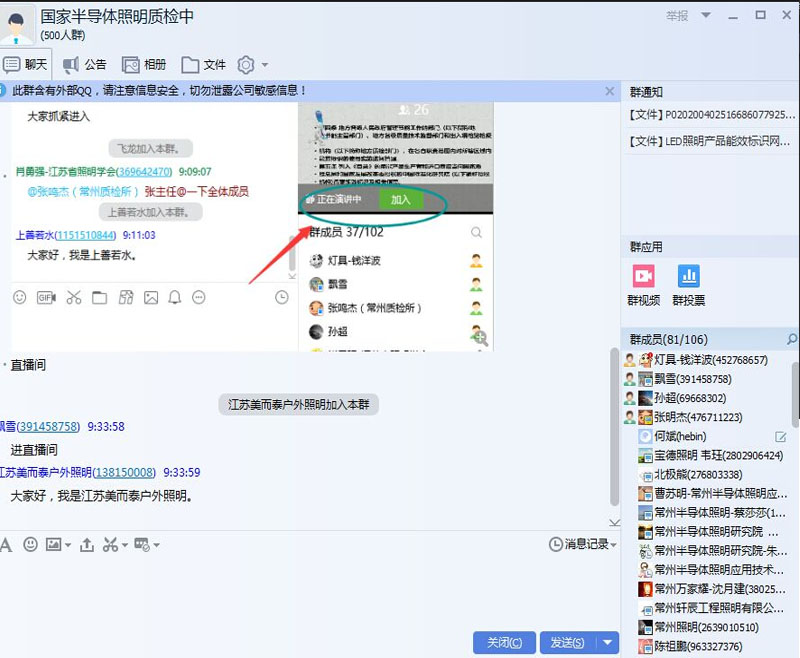Screen dimensions: 800x658
Task: Click the 群成员(81/106) header
Action: pos(668,340)
